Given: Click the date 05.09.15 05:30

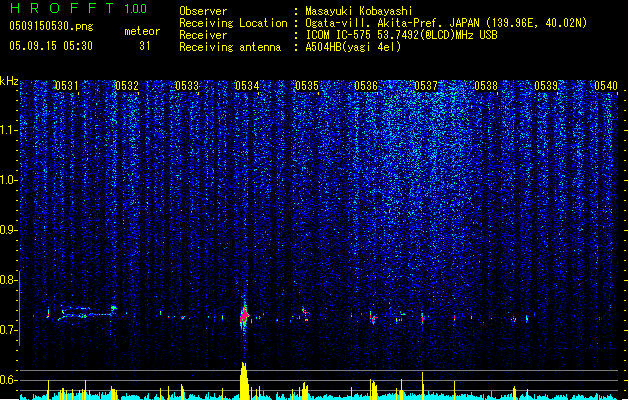Looking at the screenshot, I should point(51,46).
